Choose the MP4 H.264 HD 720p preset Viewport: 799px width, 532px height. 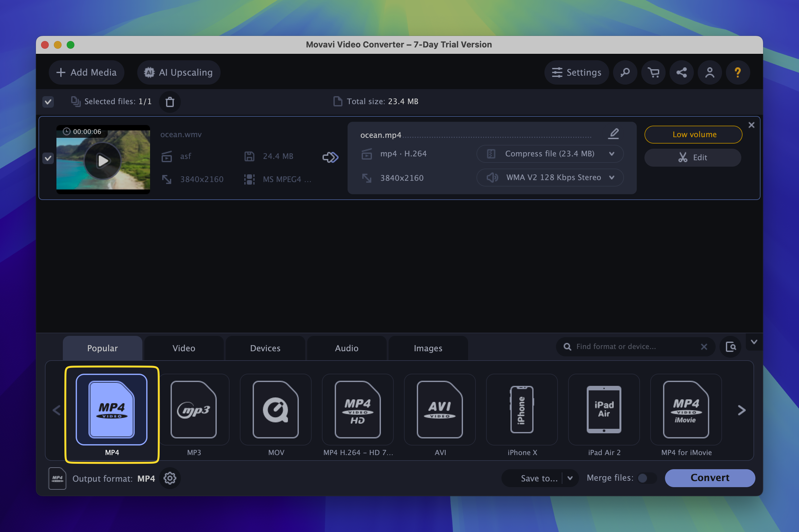click(x=358, y=410)
